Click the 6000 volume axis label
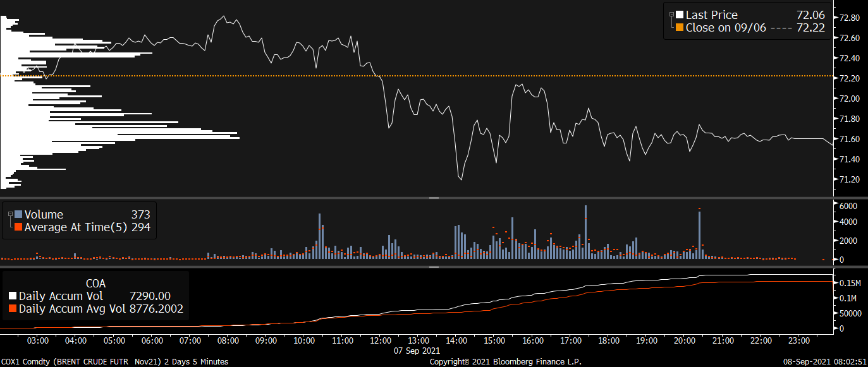Image resolution: width=868 pixels, height=367 pixels. pyautogui.click(x=847, y=206)
